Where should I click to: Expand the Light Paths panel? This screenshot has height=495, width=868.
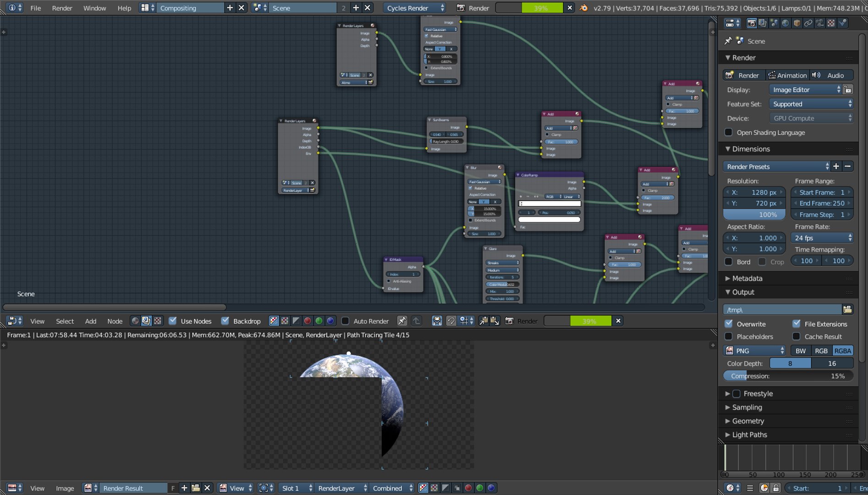749,434
